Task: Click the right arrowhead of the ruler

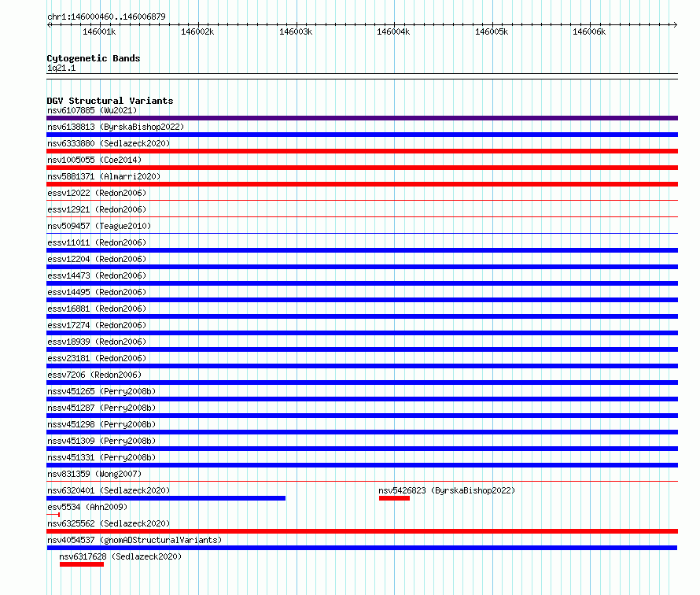Action: [x=676, y=24]
